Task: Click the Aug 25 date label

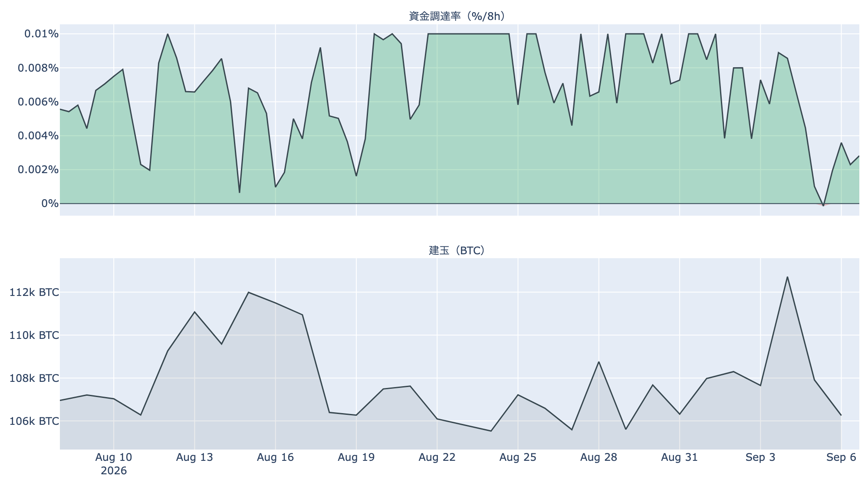Action: (x=518, y=457)
